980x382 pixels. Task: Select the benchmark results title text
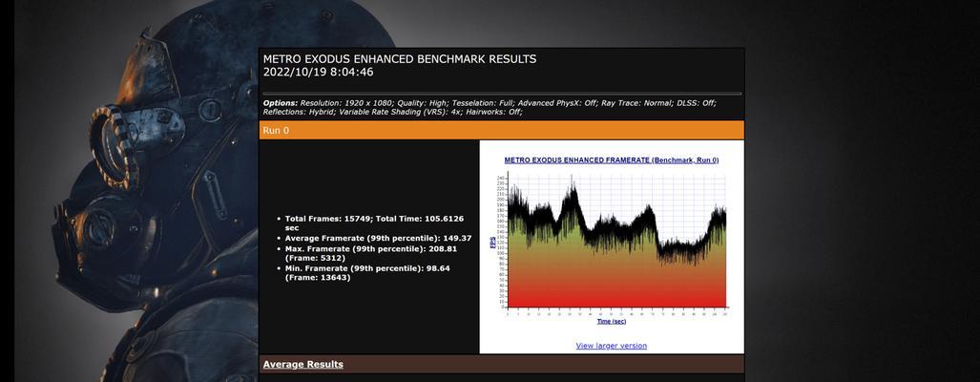click(400, 59)
